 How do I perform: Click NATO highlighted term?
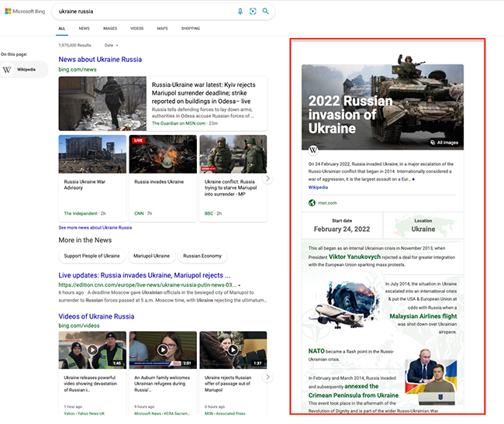316,351
